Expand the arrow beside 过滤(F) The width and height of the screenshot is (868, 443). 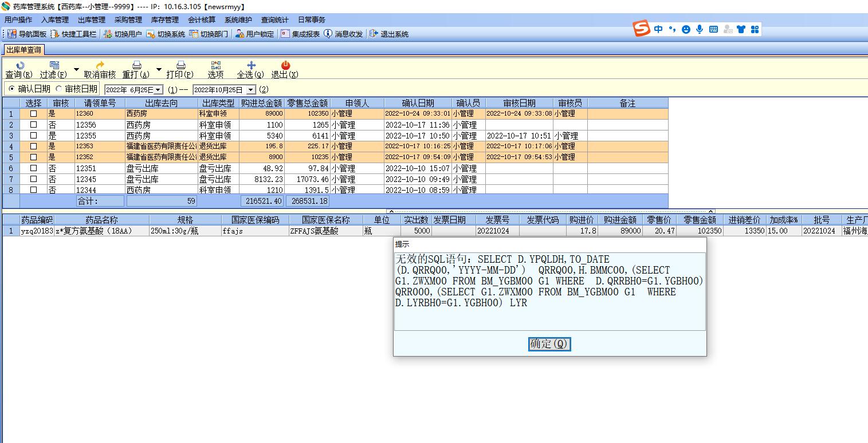(76, 70)
